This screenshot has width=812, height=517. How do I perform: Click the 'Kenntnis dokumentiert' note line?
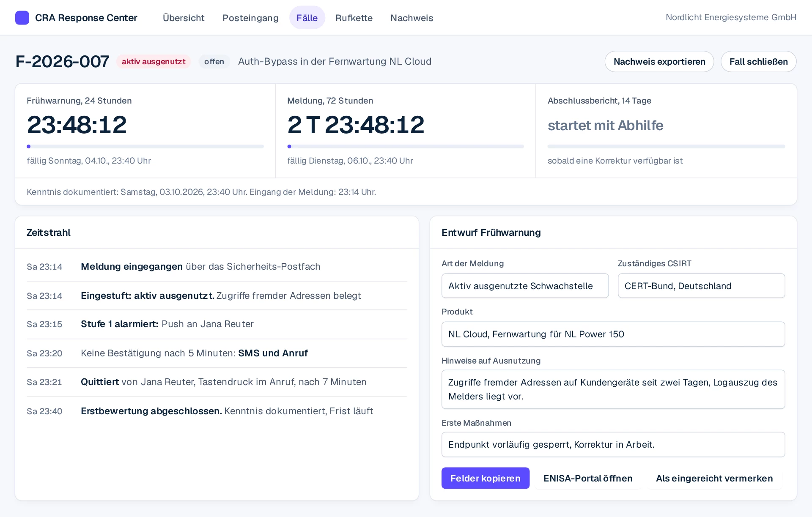pos(201,192)
